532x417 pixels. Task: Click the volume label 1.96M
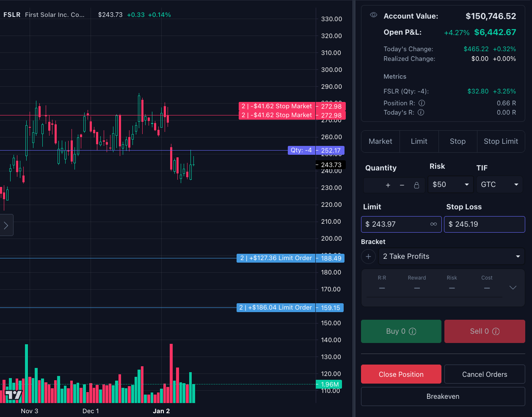pos(329,384)
